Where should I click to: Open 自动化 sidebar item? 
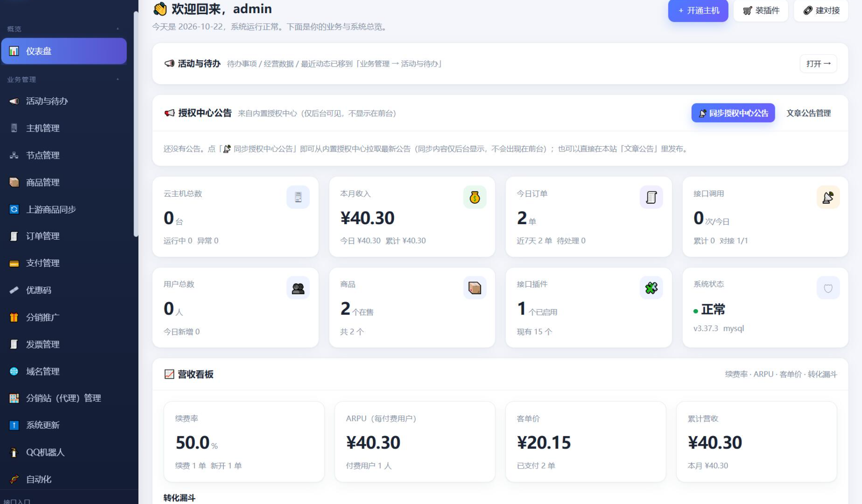64,479
